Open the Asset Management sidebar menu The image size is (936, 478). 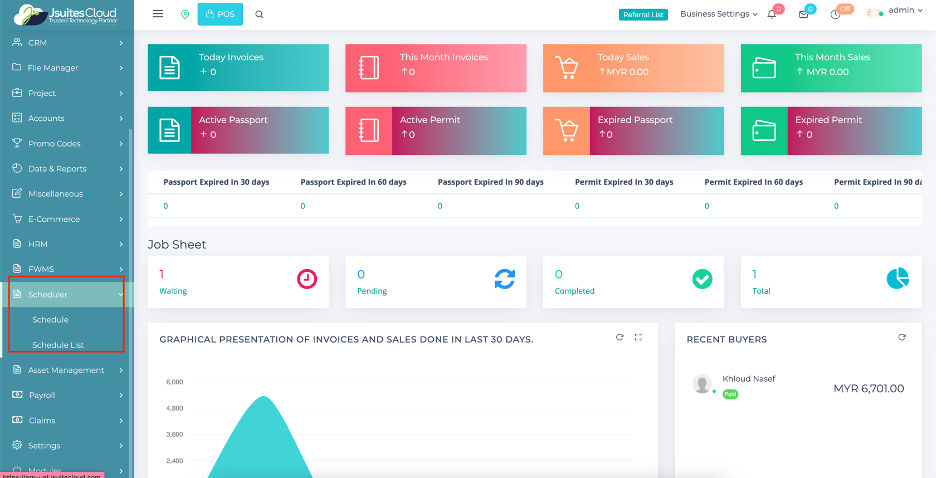coord(66,370)
